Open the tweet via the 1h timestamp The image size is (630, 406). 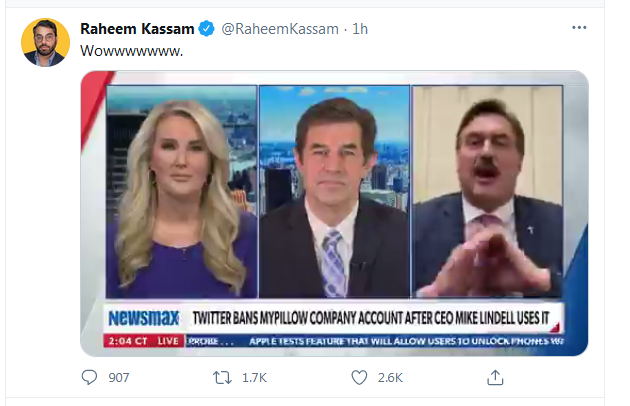[358, 28]
